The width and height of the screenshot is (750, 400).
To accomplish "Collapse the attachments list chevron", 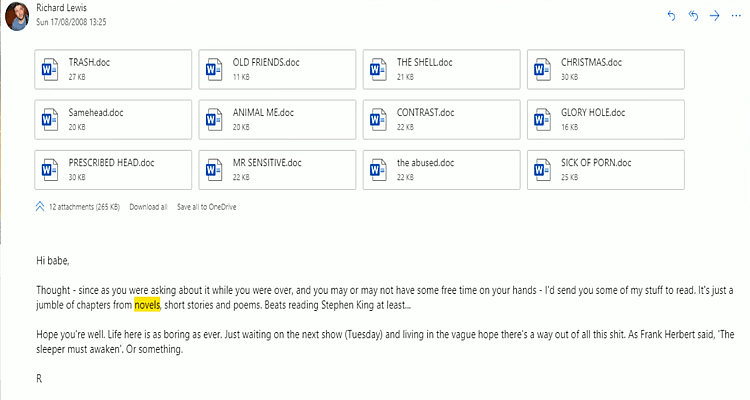I will [39, 207].
